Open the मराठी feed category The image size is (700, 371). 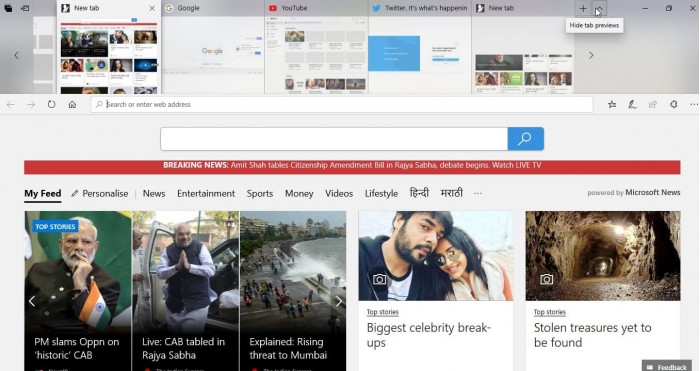[452, 193]
